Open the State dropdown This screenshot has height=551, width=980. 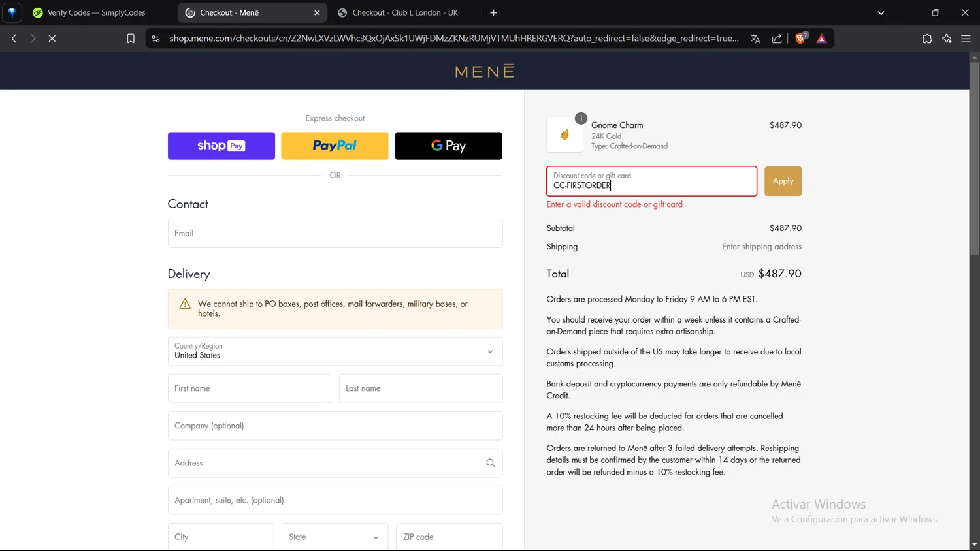coord(335,537)
